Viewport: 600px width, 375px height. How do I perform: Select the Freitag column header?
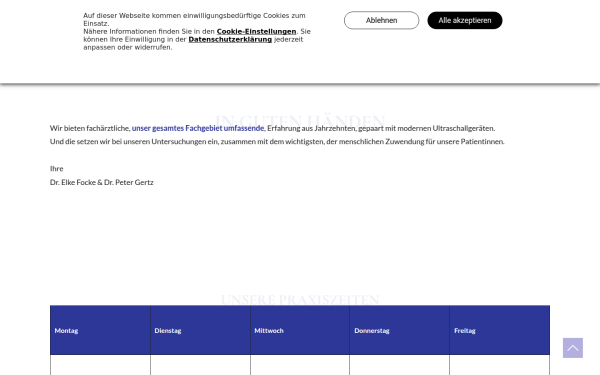click(x=500, y=330)
